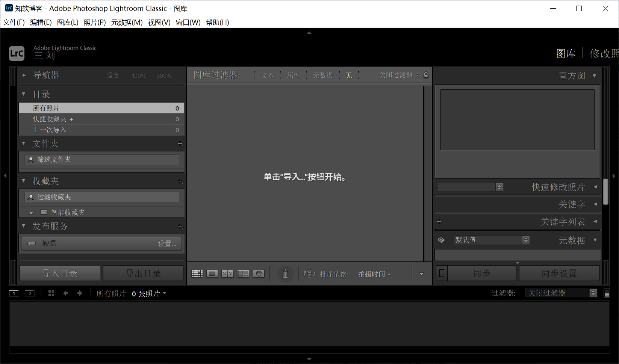Toggle auto sync switch beside Sync

click(442, 273)
